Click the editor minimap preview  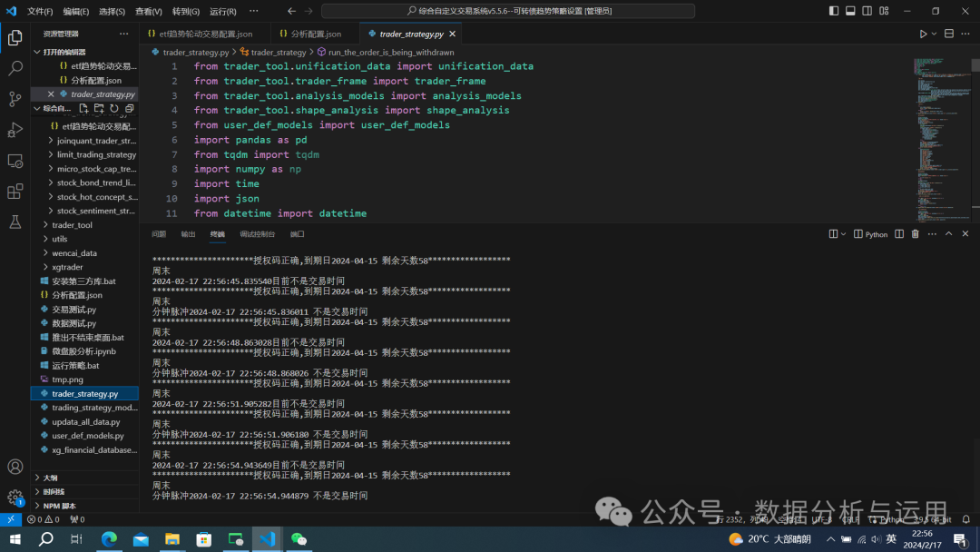942,140
